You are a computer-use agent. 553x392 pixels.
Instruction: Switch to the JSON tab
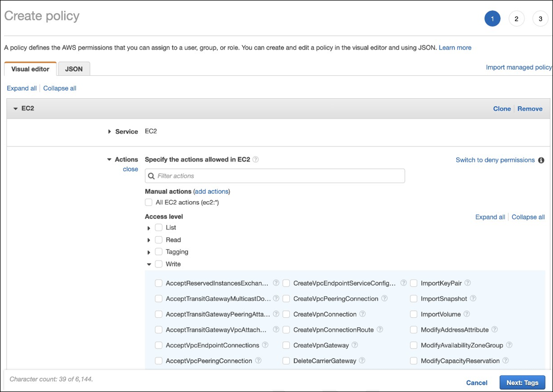[74, 69]
